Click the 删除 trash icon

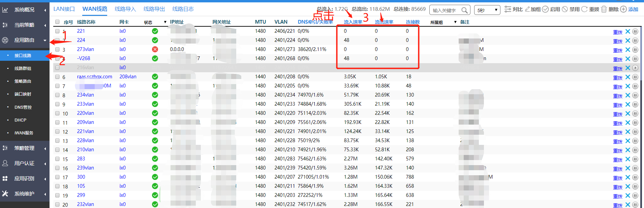(x=604, y=9)
